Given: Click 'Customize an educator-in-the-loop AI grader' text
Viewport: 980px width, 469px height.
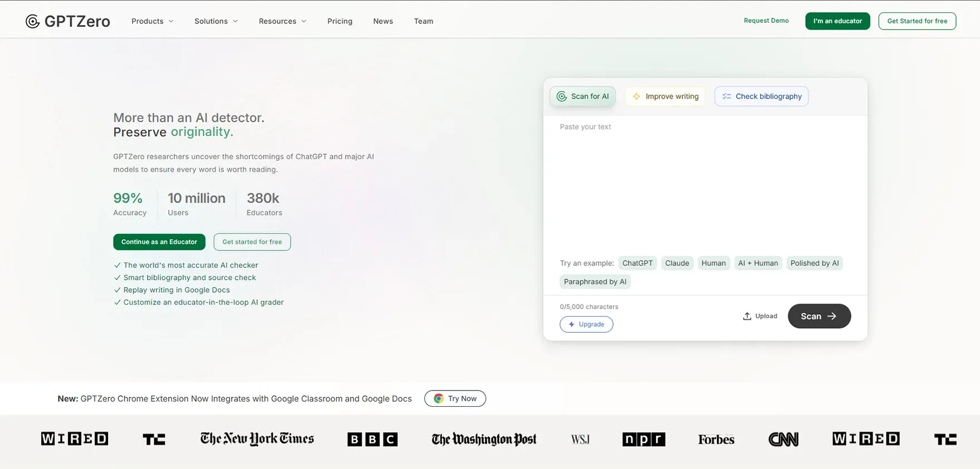Looking at the screenshot, I should (x=203, y=302).
